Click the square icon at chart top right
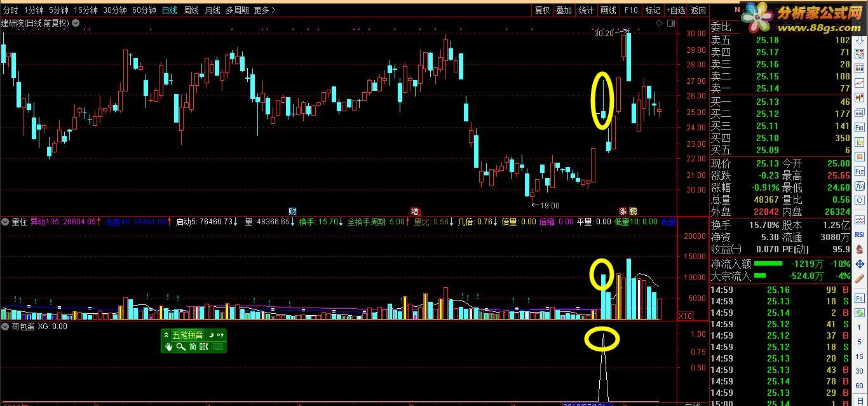The image size is (868, 406). coord(670,23)
